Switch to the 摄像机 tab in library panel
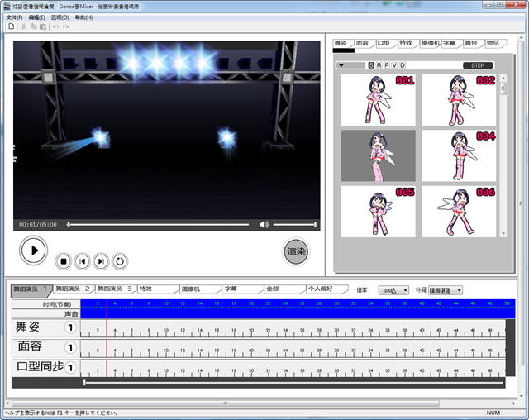Image resolution: width=529 pixels, height=420 pixels. (428, 43)
